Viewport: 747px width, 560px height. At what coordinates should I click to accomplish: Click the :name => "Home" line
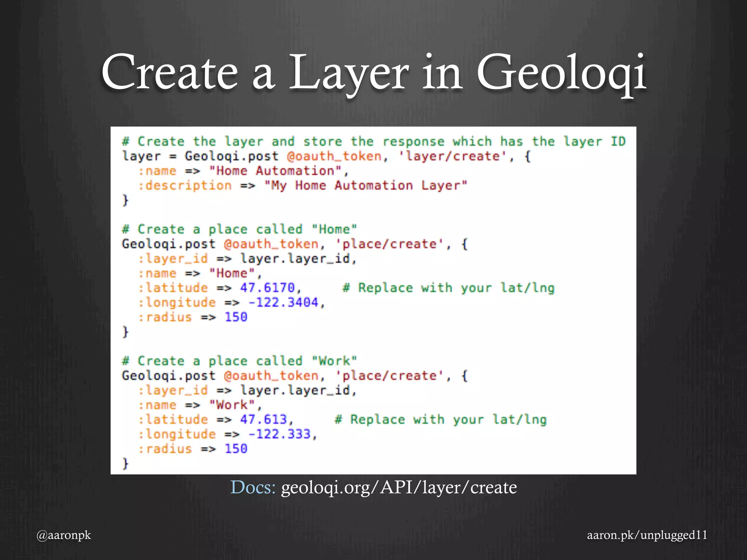(200, 273)
